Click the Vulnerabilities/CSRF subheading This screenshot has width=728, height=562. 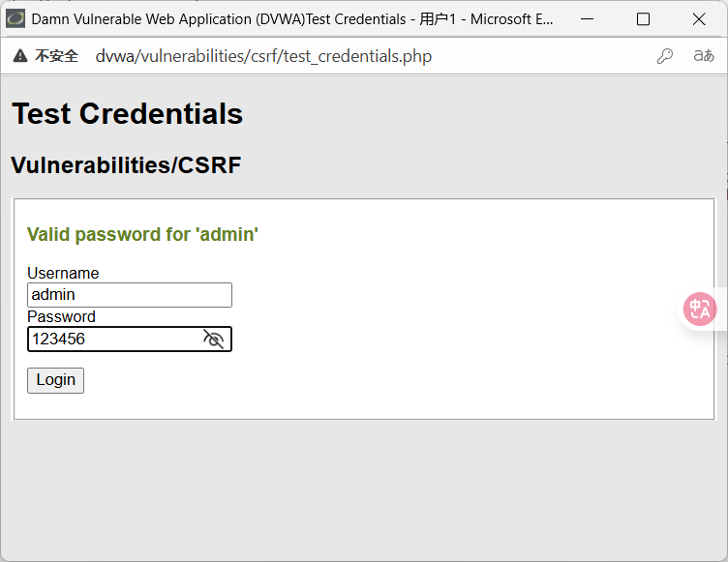[x=126, y=165]
